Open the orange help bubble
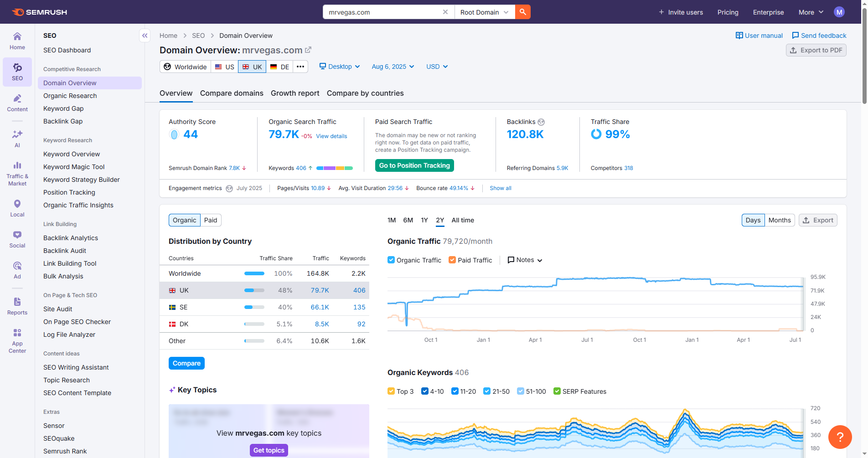 840,437
